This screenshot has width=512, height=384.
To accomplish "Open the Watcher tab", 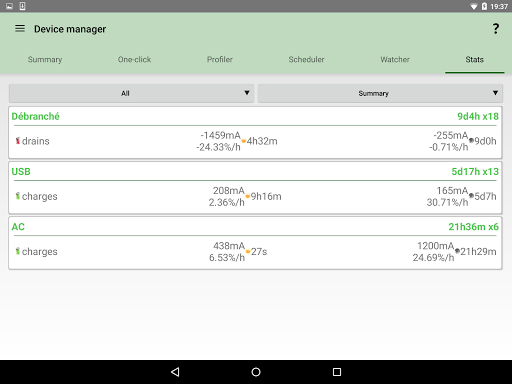I will [395, 59].
